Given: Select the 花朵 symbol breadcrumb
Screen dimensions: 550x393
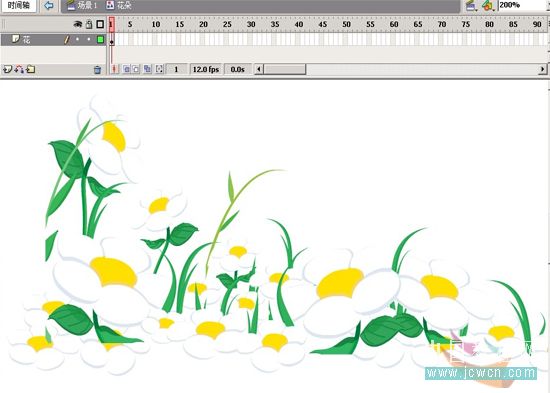Looking at the screenshot, I should 119,5.
